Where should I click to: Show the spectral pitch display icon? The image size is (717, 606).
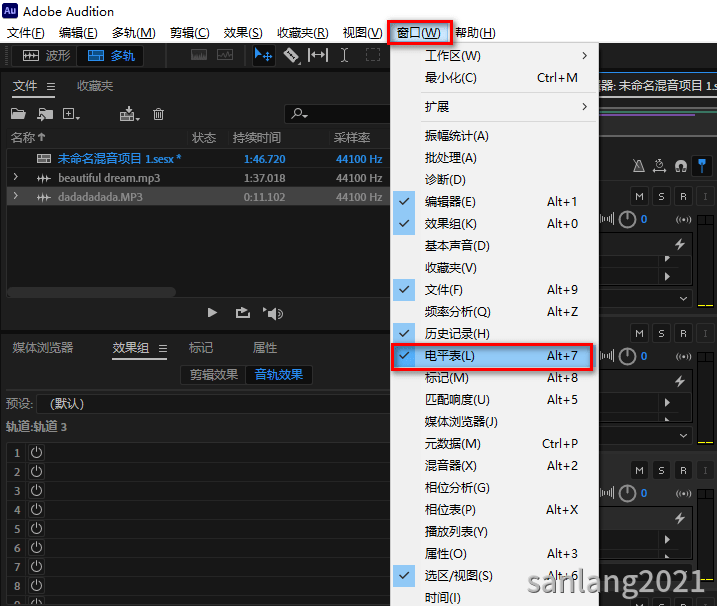click(x=225, y=55)
